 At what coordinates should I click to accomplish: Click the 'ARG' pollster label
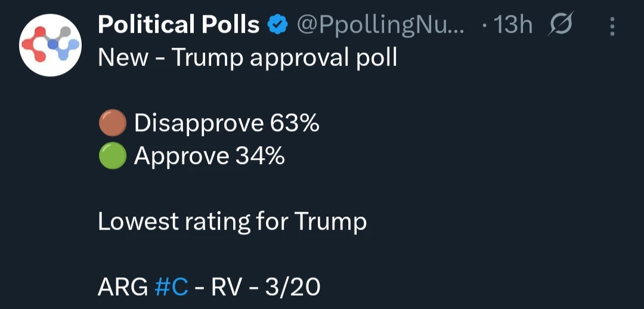click(x=123, y=288)
